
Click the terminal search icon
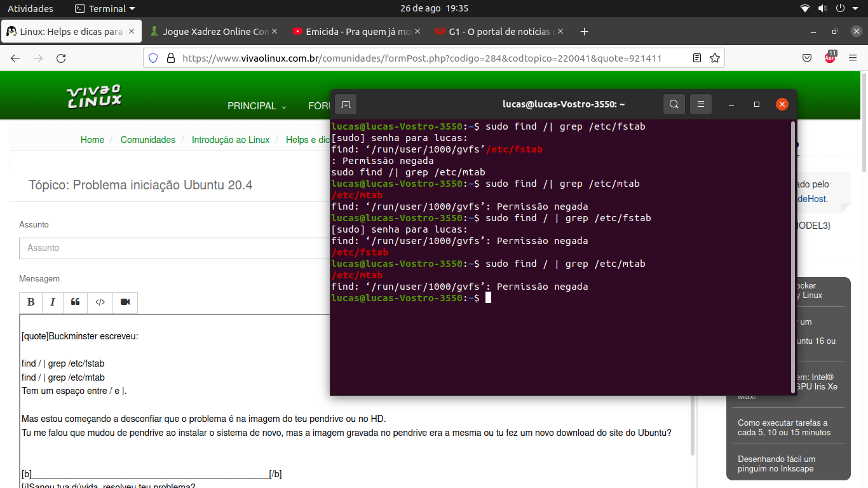(674, 104)
